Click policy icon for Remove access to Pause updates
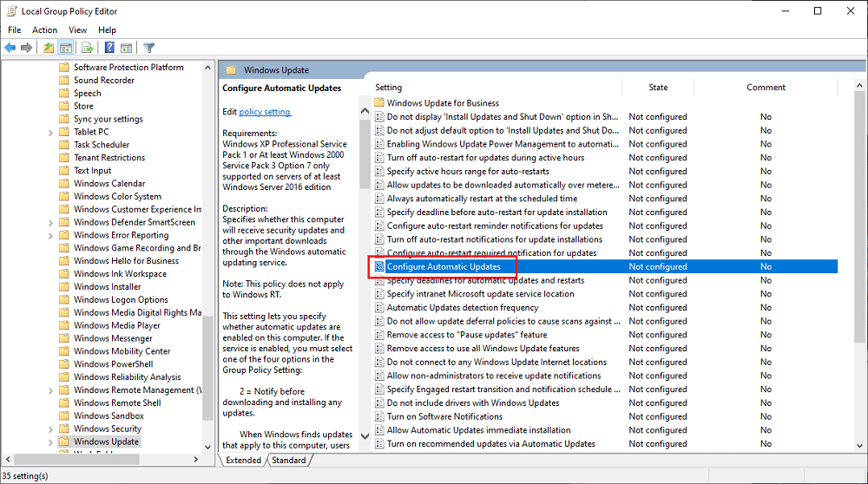 point(379,335)
